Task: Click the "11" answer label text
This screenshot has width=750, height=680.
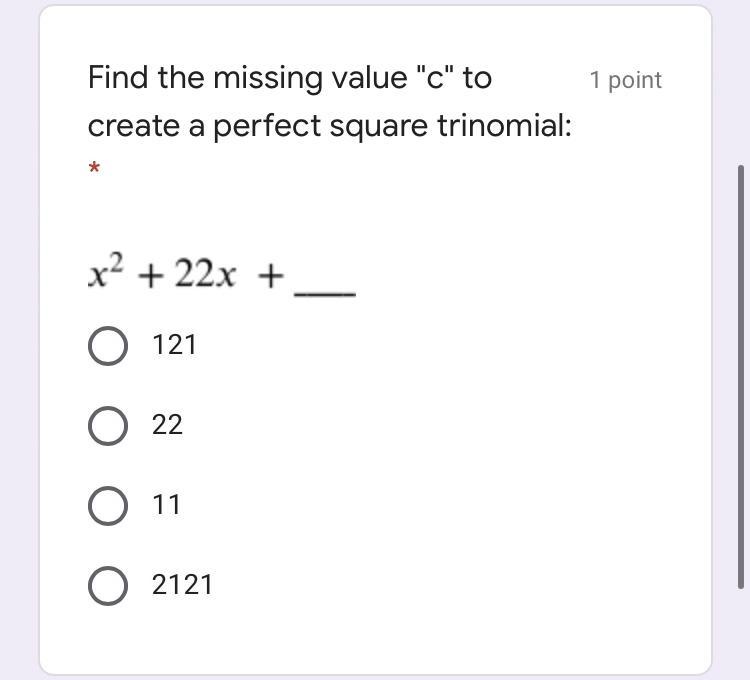Action: click(x=166, y=505)
